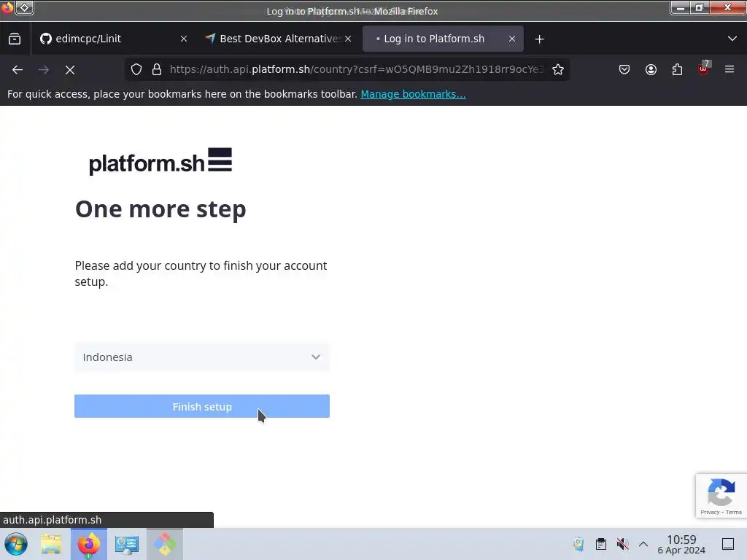Switch to Best DevBox Alternatives tab

click(x=279, y=39)
